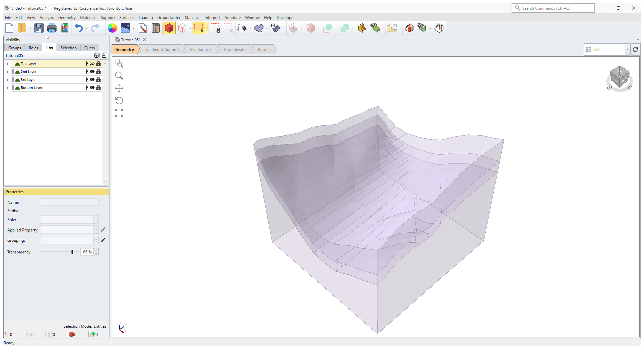644x349 pixels.
Task: Click the Undo arrow icon
Action: click(79, 28)
